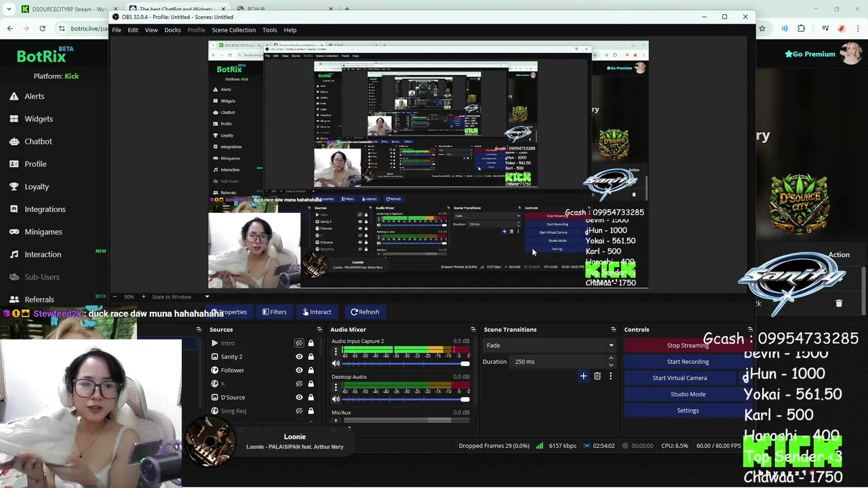Mute Audio Input Capture 2

[336, 363]
